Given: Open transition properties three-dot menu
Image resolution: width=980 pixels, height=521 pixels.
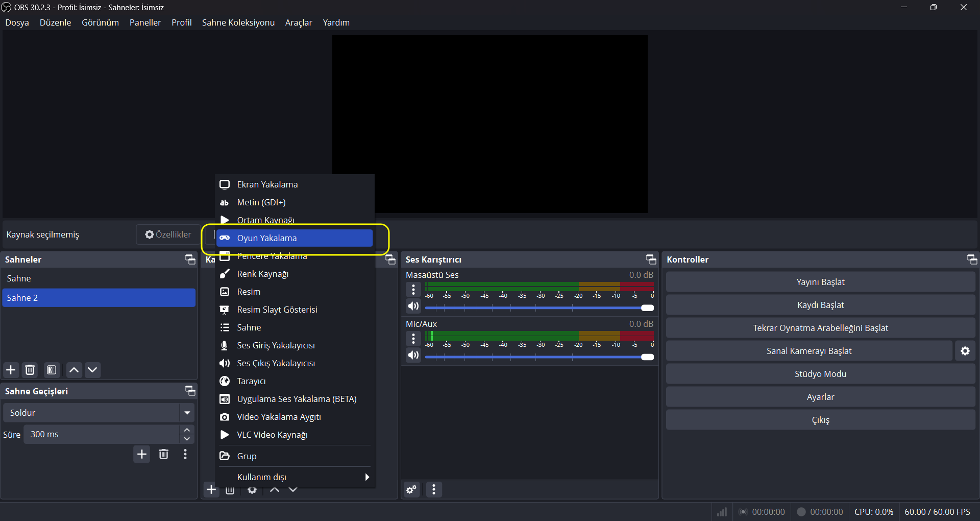Looking at the screenshot, I should (x=185, y=454).
